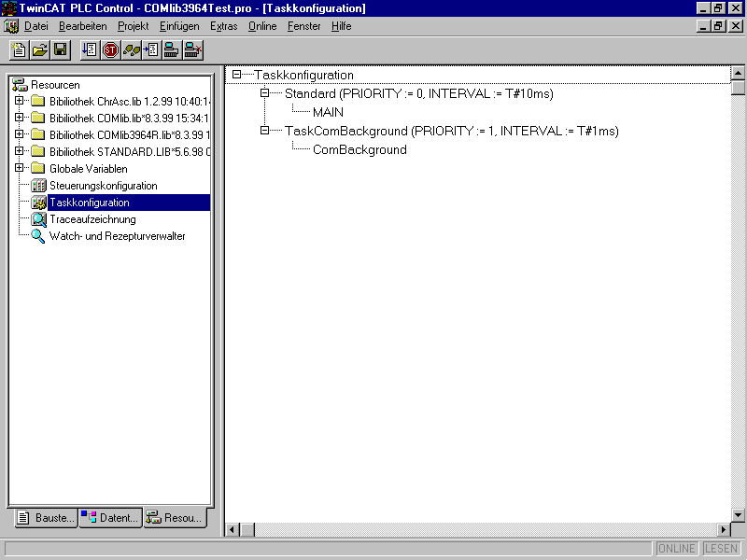Expand the Globale Variablen folder
Viewport: 747px width, 560px height.
tap(19, 168)
